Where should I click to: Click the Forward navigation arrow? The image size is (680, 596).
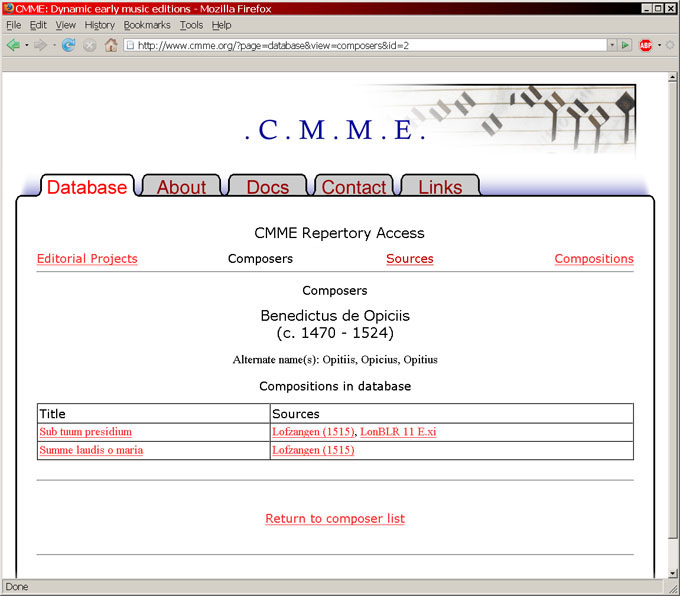[40, 45]
